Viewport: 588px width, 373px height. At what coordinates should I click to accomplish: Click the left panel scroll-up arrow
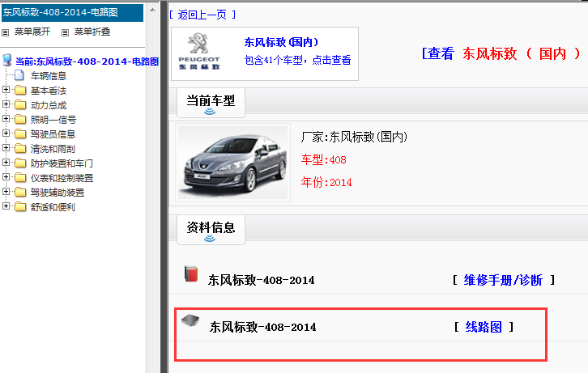point(152,10)
